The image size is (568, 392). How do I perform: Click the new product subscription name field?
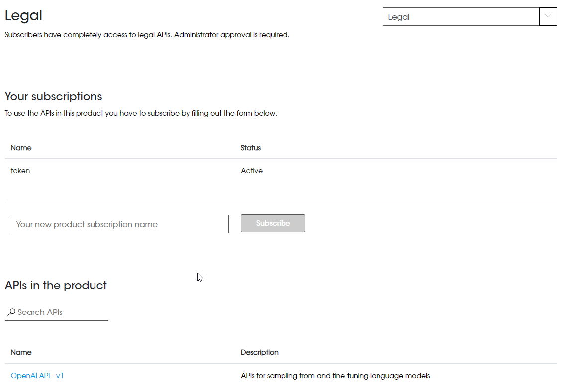click(120, 224)
